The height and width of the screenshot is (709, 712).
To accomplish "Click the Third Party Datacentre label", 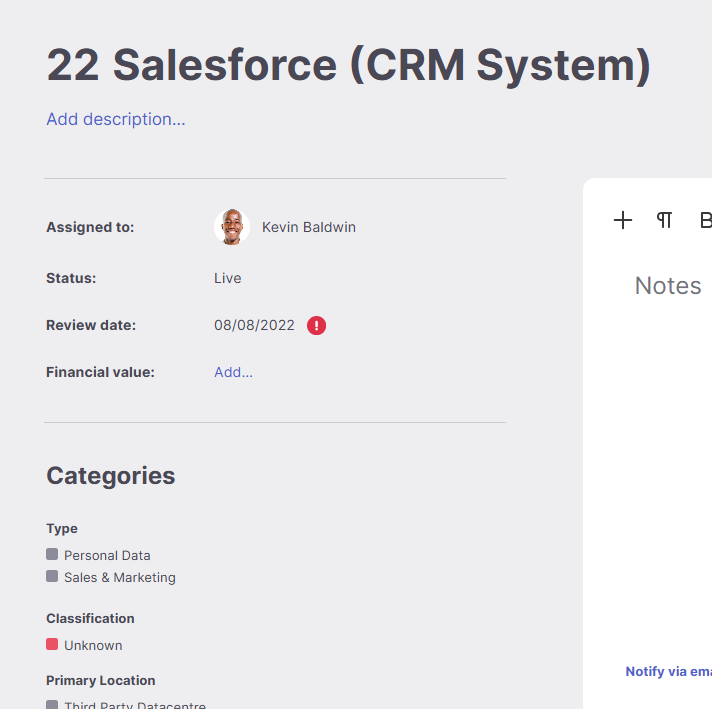I will pos(135,705).
